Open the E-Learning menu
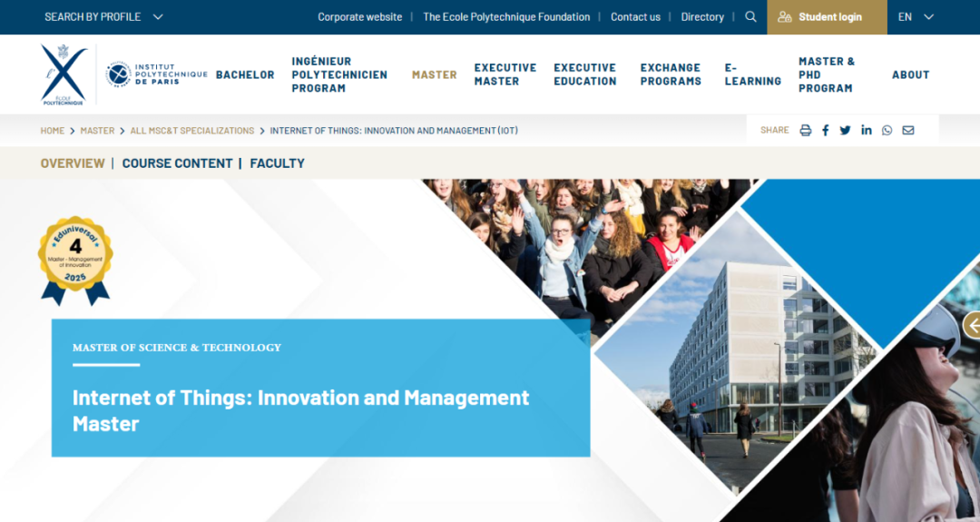This screenshot has width=980, height=522. pos(752,74)
